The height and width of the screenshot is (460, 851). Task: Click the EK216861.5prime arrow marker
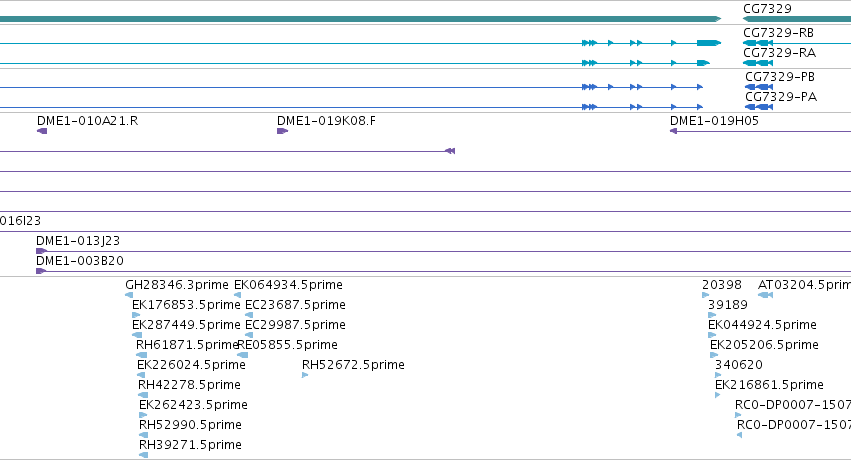[x=717, y=395]
